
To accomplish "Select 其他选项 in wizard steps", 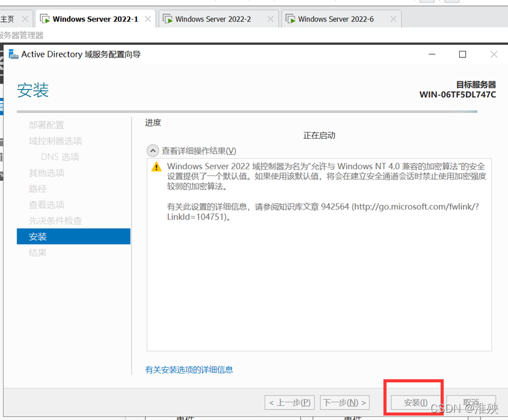I will [46, 173].
